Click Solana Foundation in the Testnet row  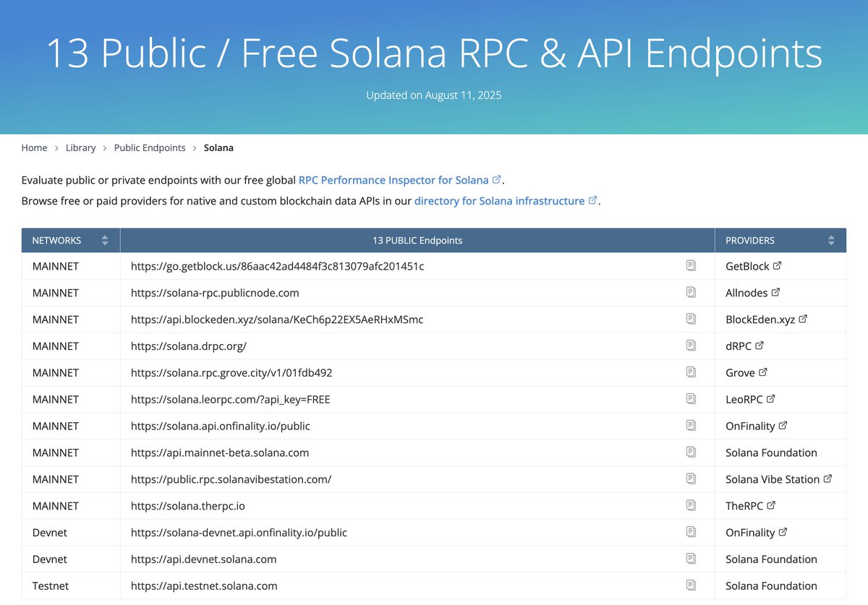click(771, 585)
